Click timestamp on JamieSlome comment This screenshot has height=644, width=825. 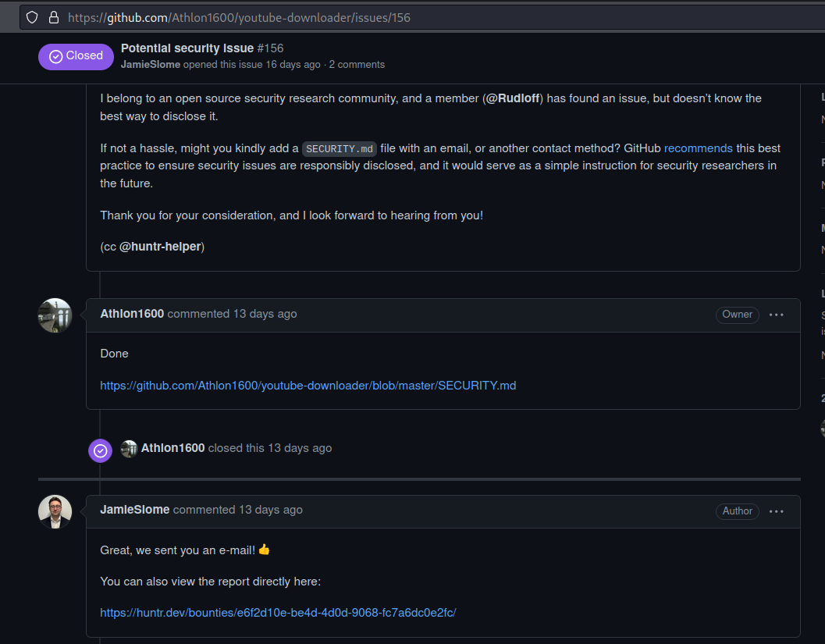click(x=270, y=510)
